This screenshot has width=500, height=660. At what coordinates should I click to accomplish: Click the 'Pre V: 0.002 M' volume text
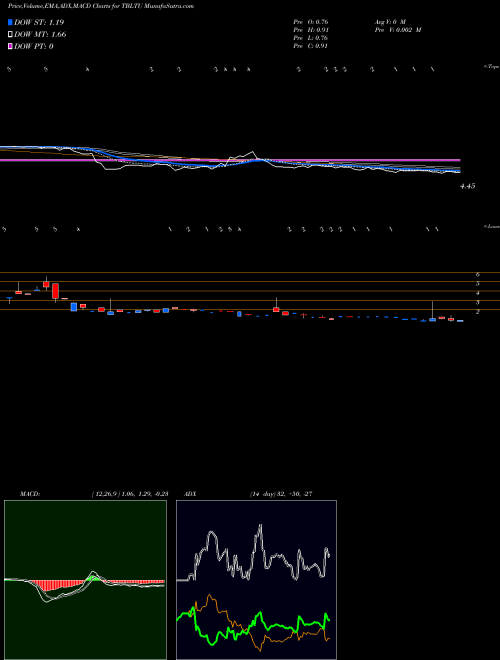click(397, 30)
